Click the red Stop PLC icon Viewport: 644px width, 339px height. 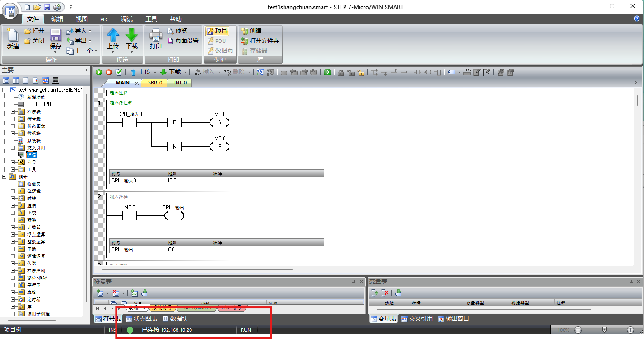(x=109, y=72)
